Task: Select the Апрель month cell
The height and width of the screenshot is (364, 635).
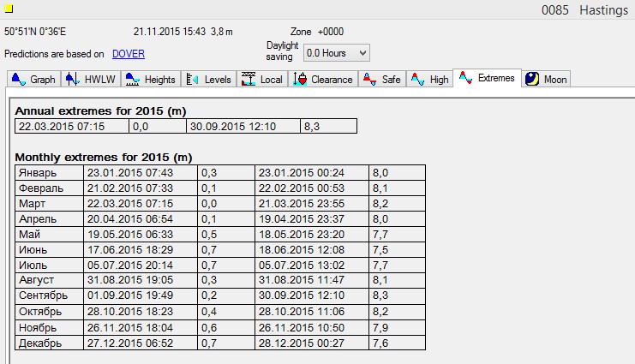Action: pos(49,219)
